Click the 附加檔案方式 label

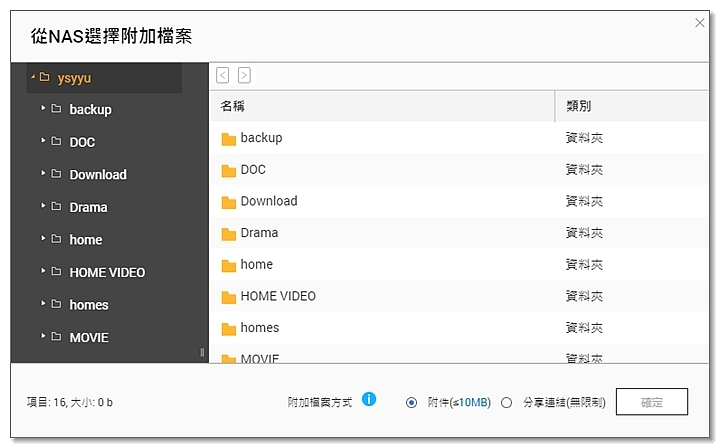[320, 403]
